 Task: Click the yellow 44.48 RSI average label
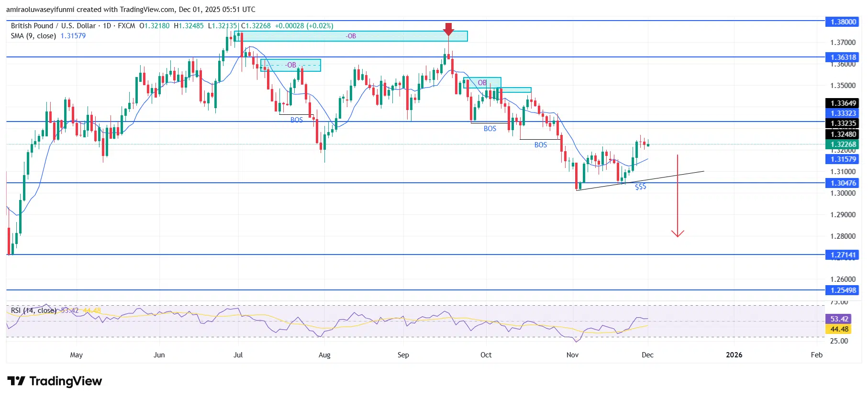[x=839, y=329]
